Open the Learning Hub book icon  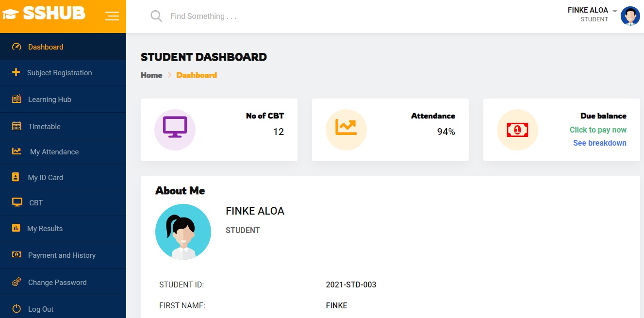click(17, 99)
